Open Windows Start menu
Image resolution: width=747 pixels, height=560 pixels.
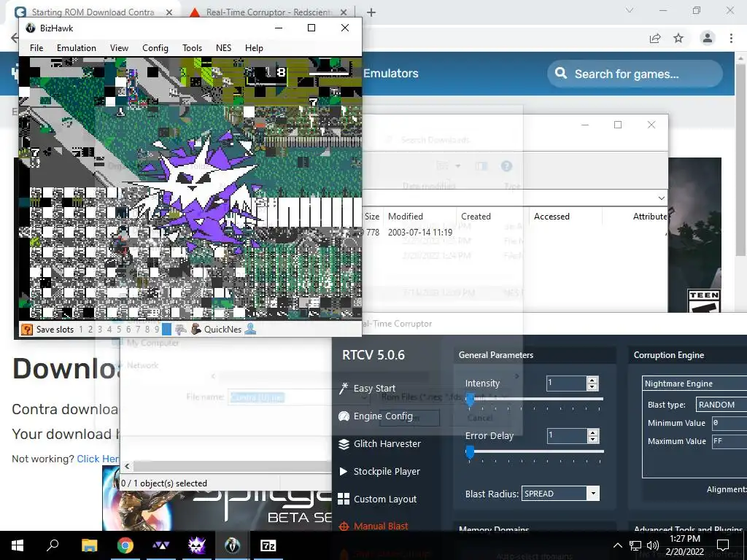[x=18, y=545]
